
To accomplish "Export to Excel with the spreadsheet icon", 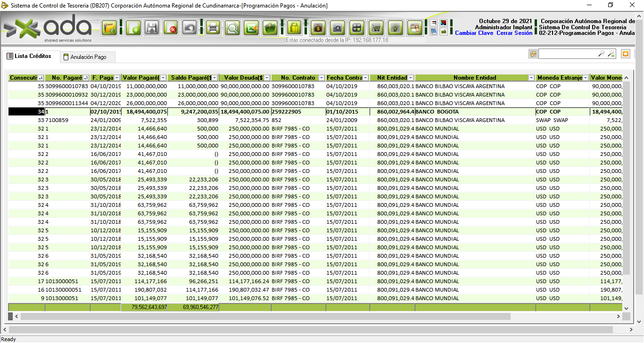I will [x=251, y=28].
